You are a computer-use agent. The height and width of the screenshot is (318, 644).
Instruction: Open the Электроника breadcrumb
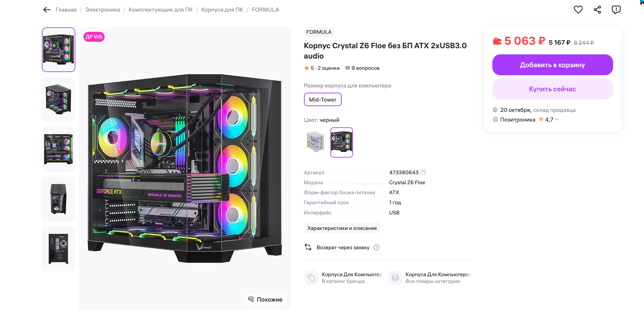[x=102, y=10]
